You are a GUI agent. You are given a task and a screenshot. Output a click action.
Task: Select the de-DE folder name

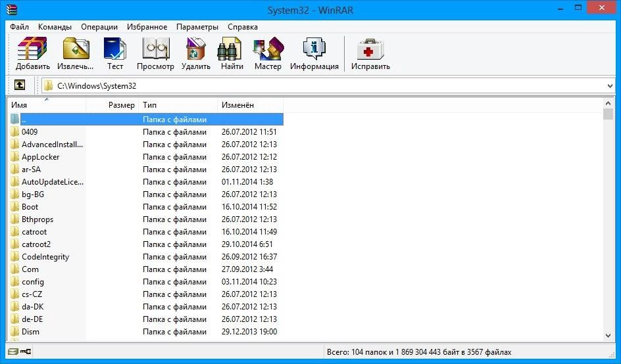(x=32, y=319)
